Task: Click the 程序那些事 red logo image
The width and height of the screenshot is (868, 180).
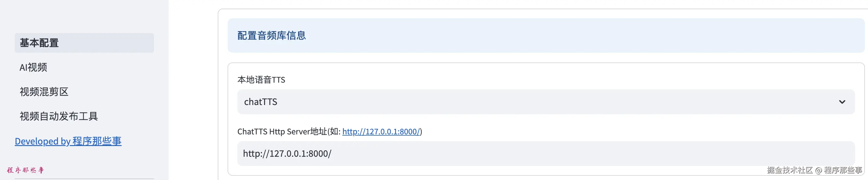Action: coord(25,170)
